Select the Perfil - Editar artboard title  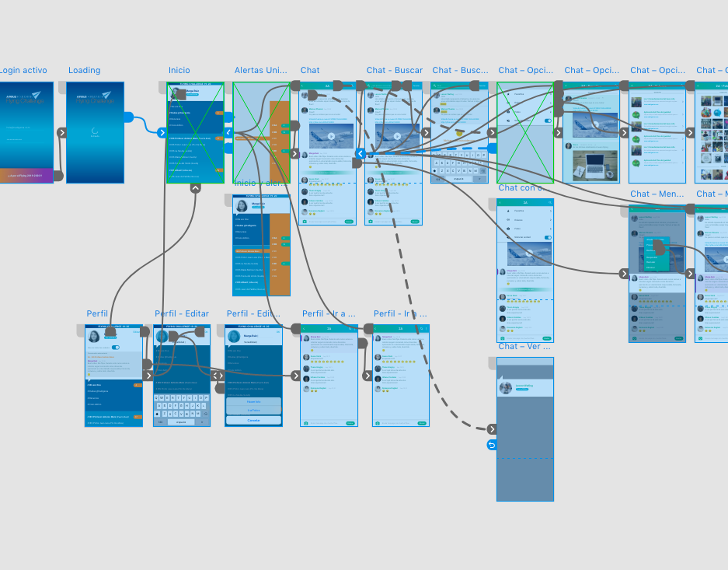pos(182,313)
